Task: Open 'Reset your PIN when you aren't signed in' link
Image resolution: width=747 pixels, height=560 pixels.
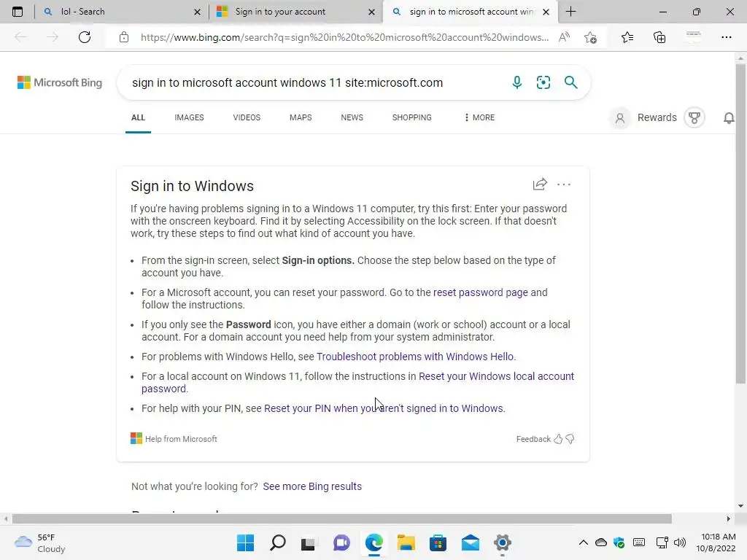Action: (384, 408)
